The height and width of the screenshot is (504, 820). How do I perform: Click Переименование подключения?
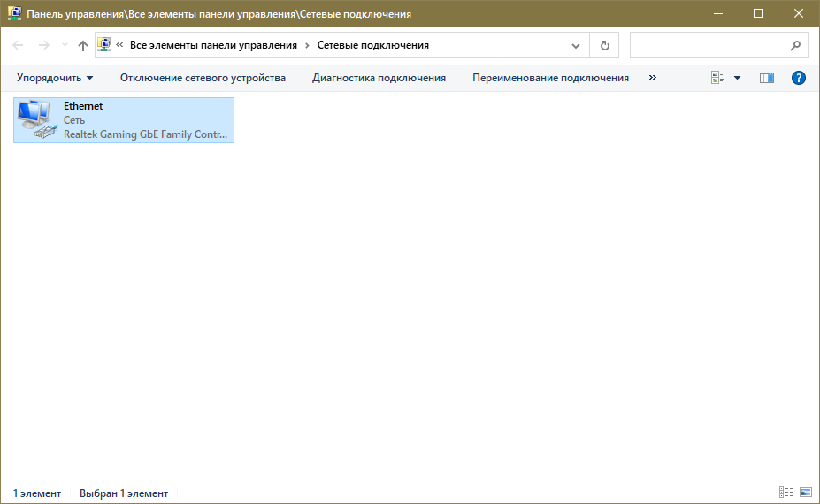pos(550,78)
